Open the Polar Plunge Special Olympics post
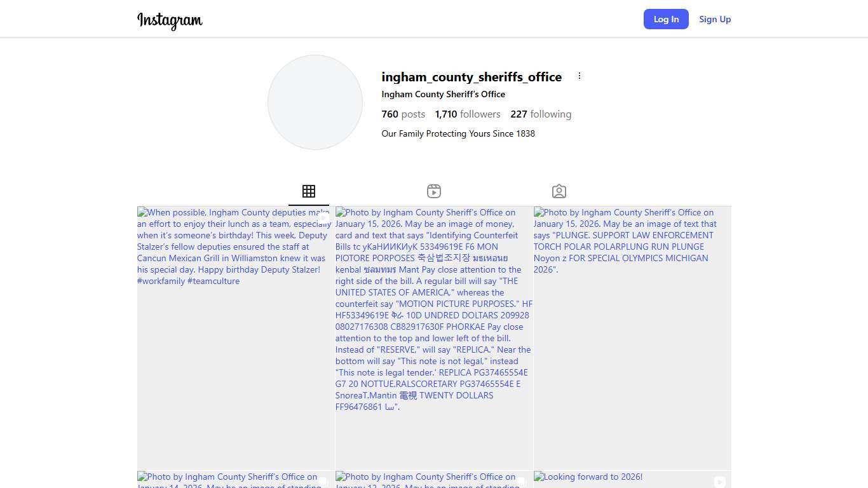This screenshot has width=868, height=488. pyautogui.click(x=632, y=337)
